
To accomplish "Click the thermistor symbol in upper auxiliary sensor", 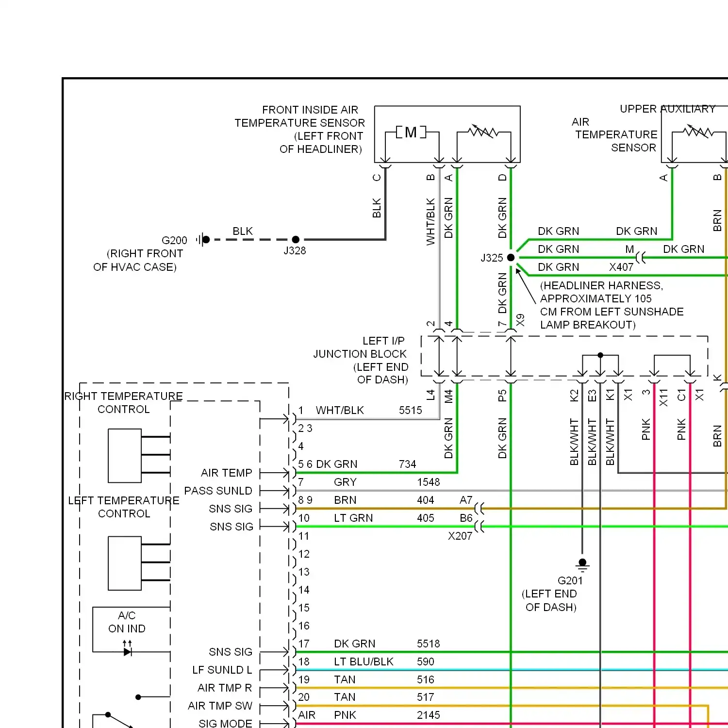I will tap(698, 132).
